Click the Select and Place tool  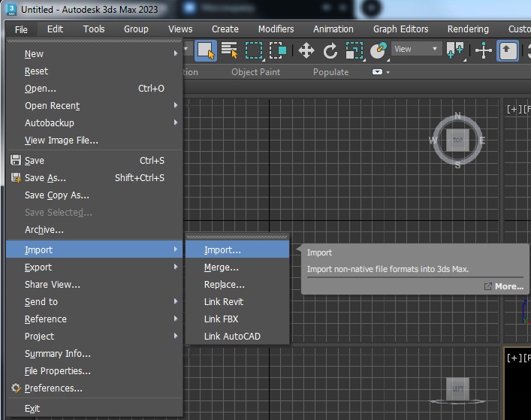378,50
